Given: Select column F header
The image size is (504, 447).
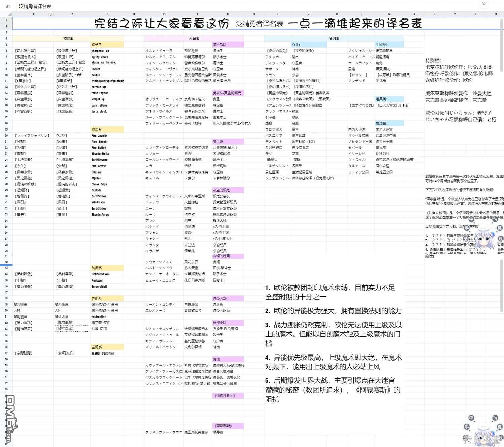Looking at the screenshot, I should (198, 14).
